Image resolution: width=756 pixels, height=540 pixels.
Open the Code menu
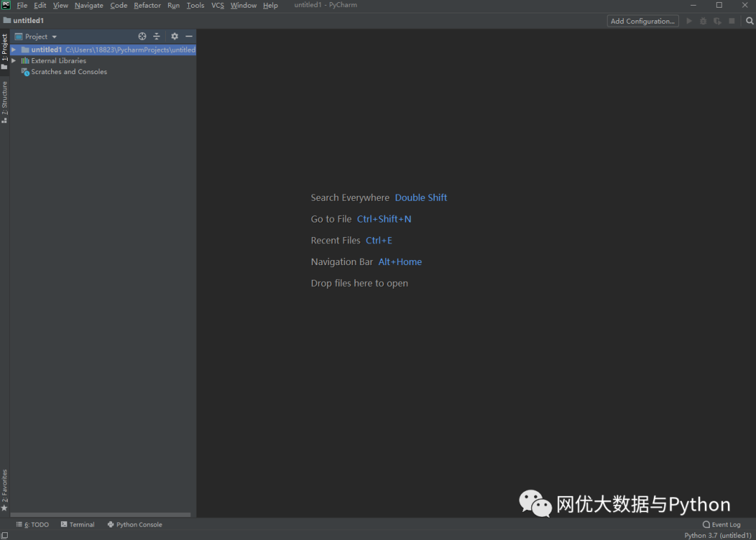click(x=118, y=6)
